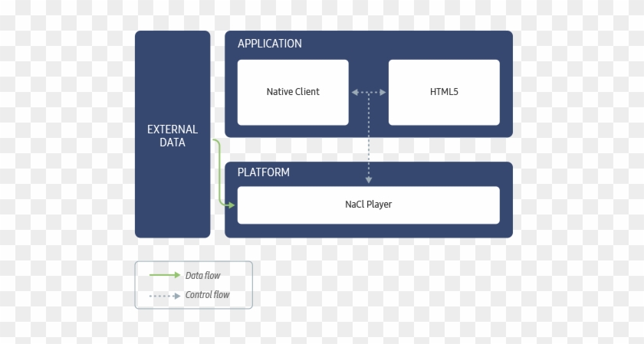Click the dotted control flow arrow in legend
Screen dimensions: 644x344
pos(165,296)
